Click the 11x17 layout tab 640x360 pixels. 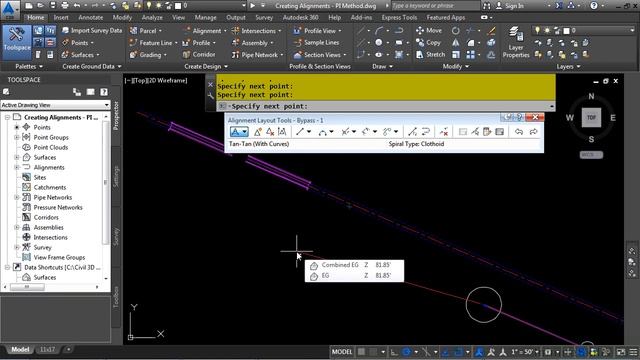[47, 350]
